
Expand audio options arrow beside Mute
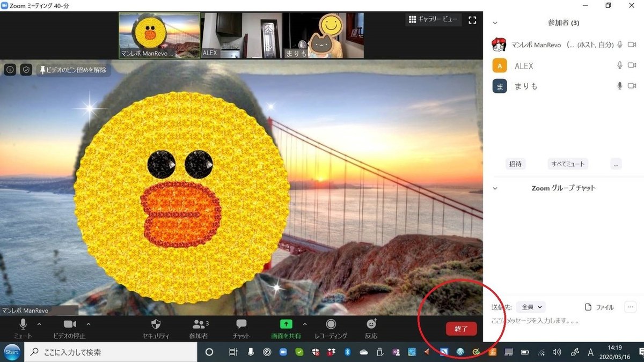click(39, 324)
